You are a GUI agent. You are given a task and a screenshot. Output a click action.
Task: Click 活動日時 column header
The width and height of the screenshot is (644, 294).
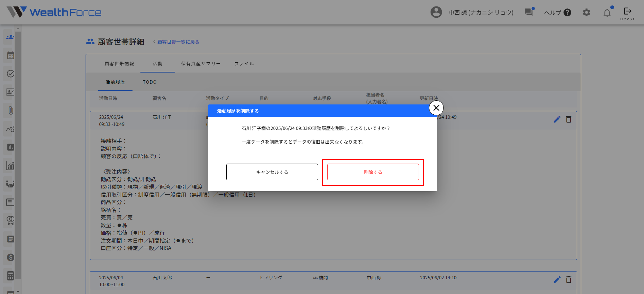click(x=108, y=98)
